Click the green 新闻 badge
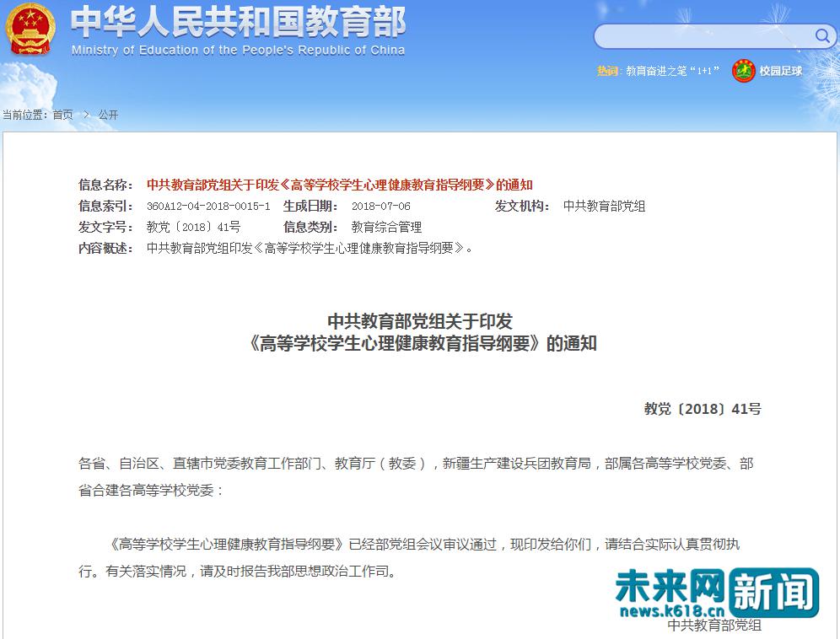The image size is (840, 639). 773,592
